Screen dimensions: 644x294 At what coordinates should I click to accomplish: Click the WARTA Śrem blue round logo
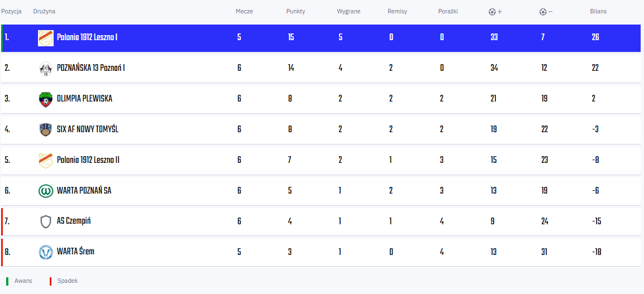[46, 252]
